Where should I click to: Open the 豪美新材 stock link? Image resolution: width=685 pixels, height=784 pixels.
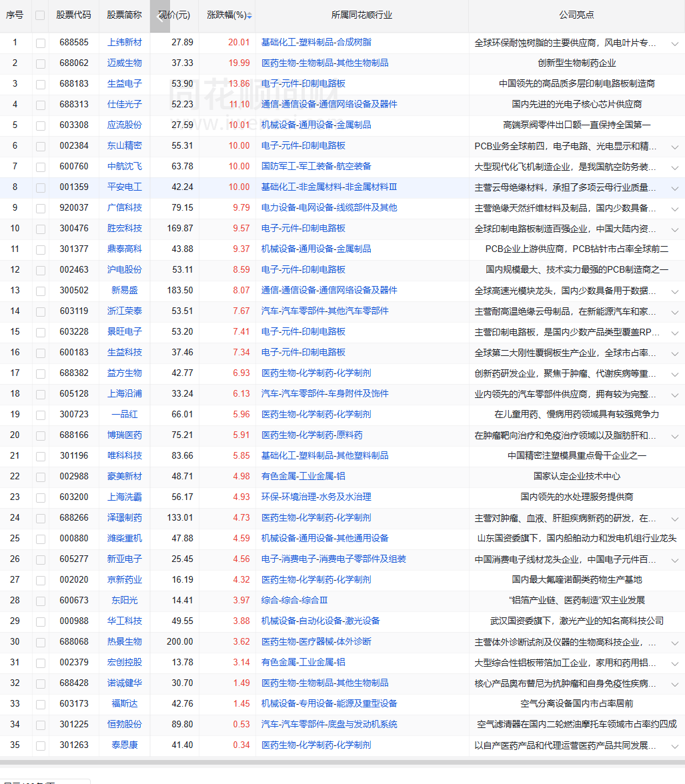coord(125,477)
